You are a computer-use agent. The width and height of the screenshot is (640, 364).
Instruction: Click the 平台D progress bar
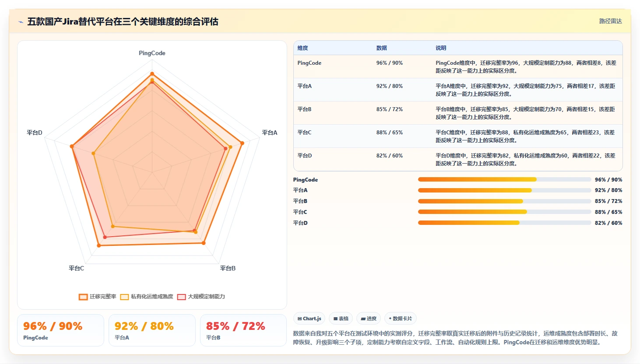click(504, 223)
